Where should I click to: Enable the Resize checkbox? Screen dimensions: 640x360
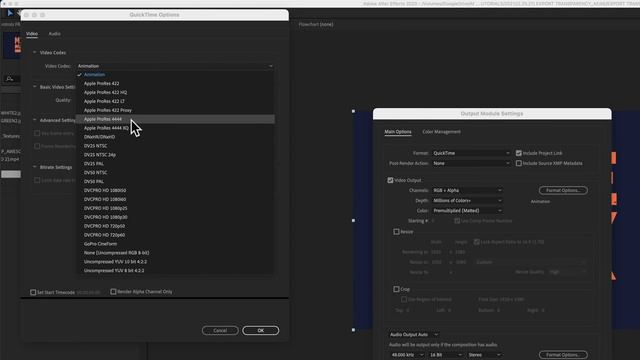[x=396, y=231]
